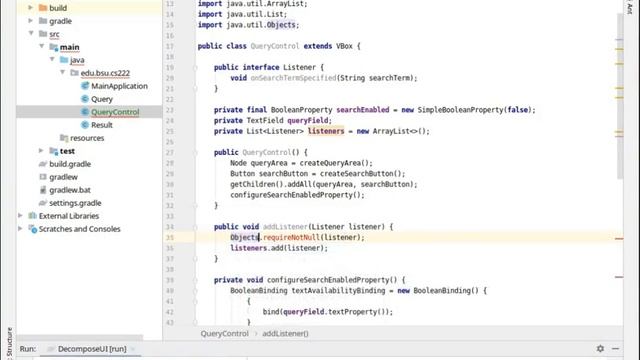Select the gradle folder icon
640x360 pixels.
point(43,20)
